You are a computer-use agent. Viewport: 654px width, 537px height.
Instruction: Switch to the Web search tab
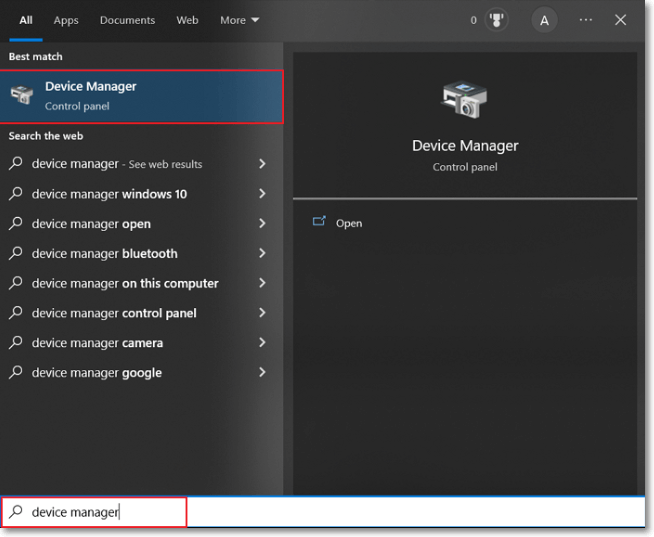(187, 20)
